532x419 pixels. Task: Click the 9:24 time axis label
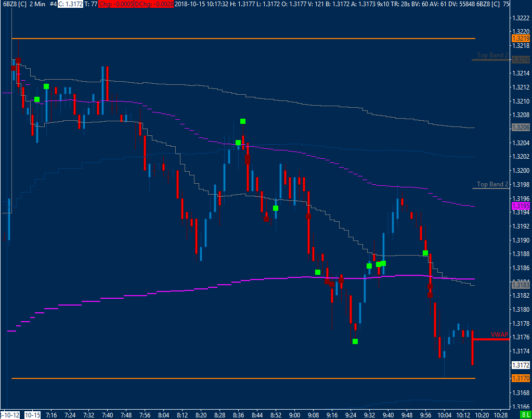tap(351, 415)
